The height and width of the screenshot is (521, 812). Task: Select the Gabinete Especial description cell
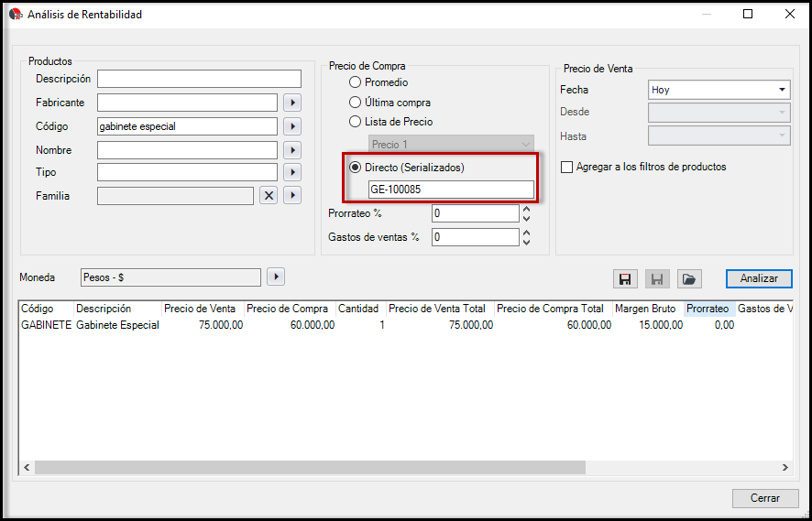coord(117,325)
